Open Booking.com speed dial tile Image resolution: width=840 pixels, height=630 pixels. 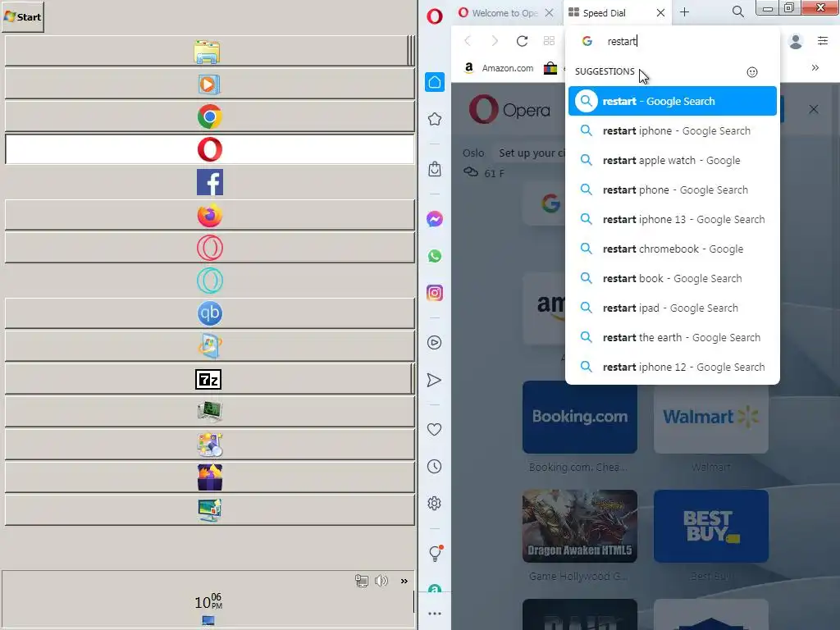(x=580, y=417)
